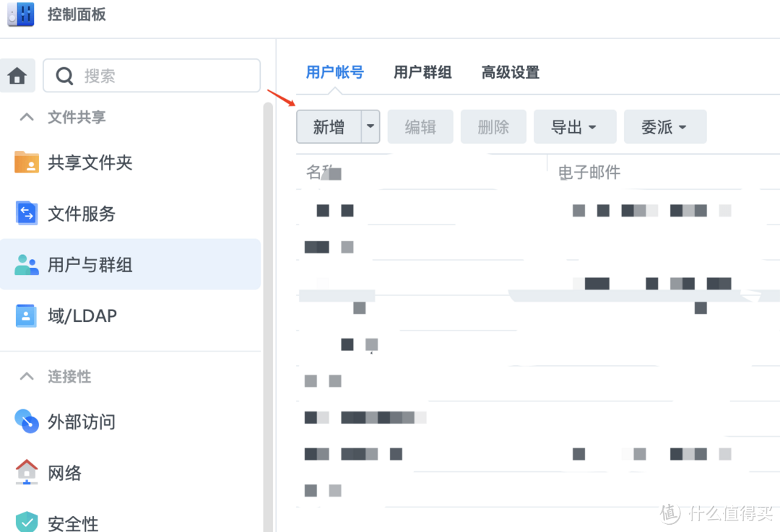This screenshot has height=532, width=780.
Task: Collapse the 连接性 section
Action: (27, 376)
